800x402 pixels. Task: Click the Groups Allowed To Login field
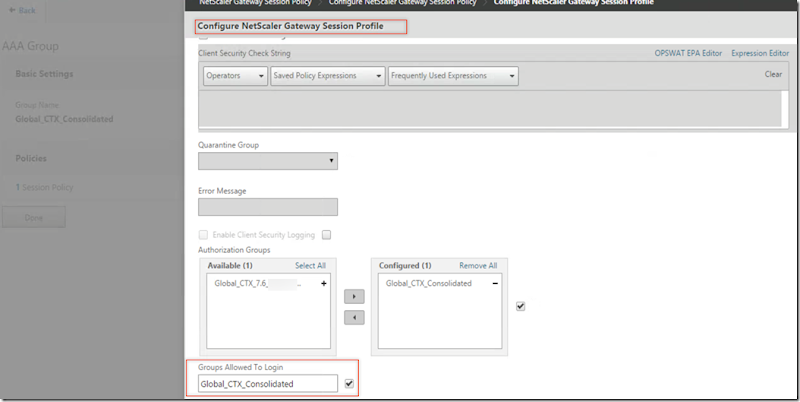(x=268, y=384)
